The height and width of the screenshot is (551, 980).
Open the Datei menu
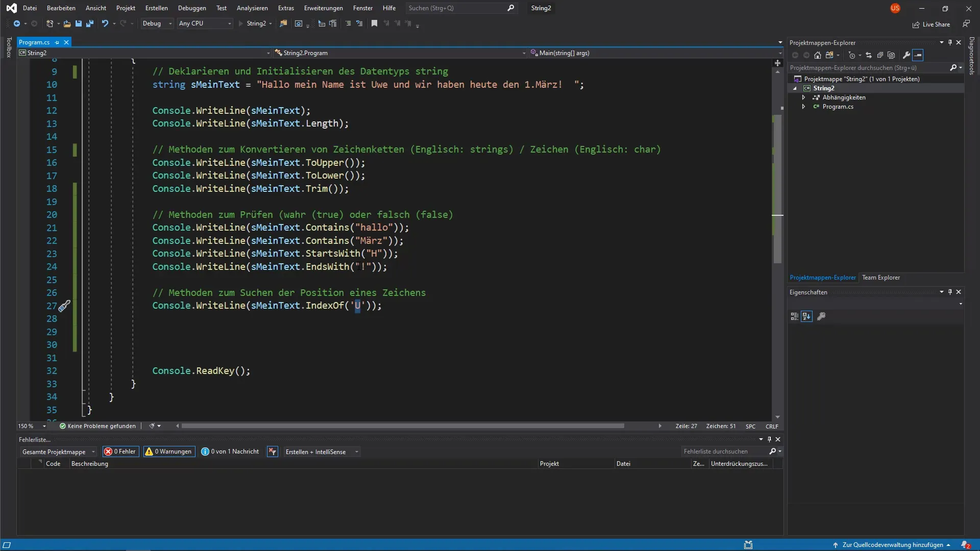pos(30,8)
